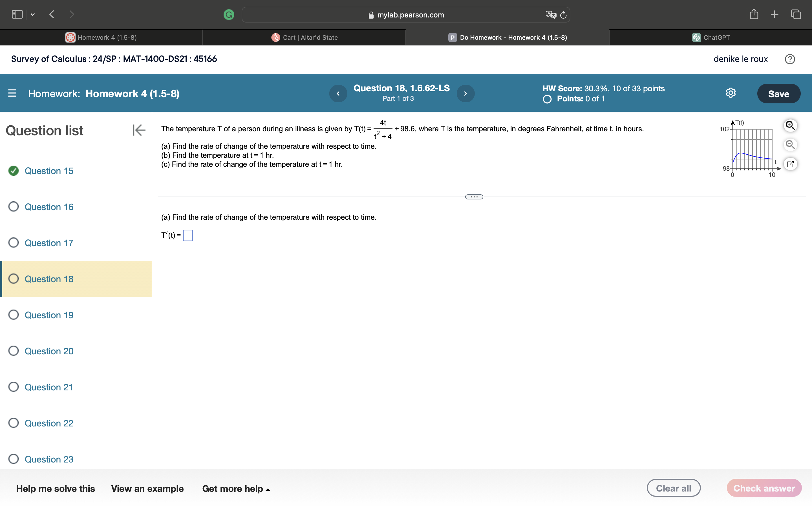812x507 pixels.
Task: Click the T′(t) answer input box
Action: coord(187,235)
